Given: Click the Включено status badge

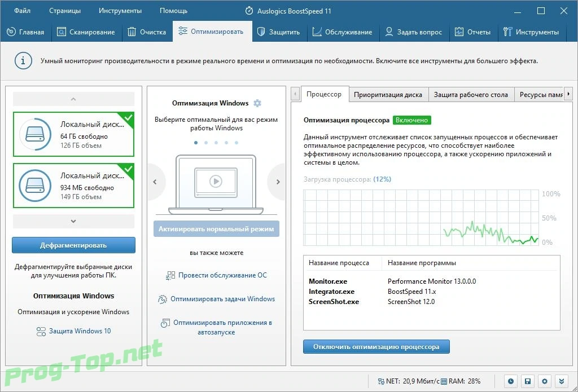Looking at the screenshot, I should click(x=411, y=120).
